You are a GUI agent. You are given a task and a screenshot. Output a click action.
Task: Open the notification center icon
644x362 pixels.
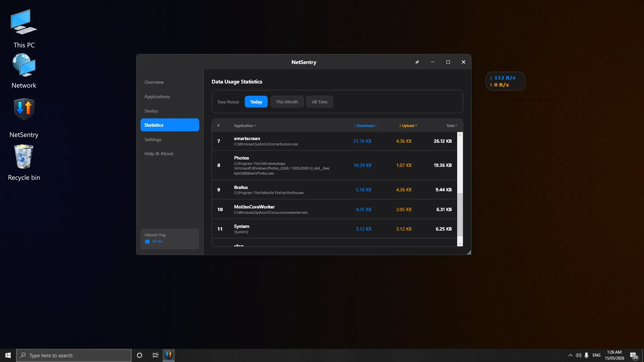click(633, 356)
